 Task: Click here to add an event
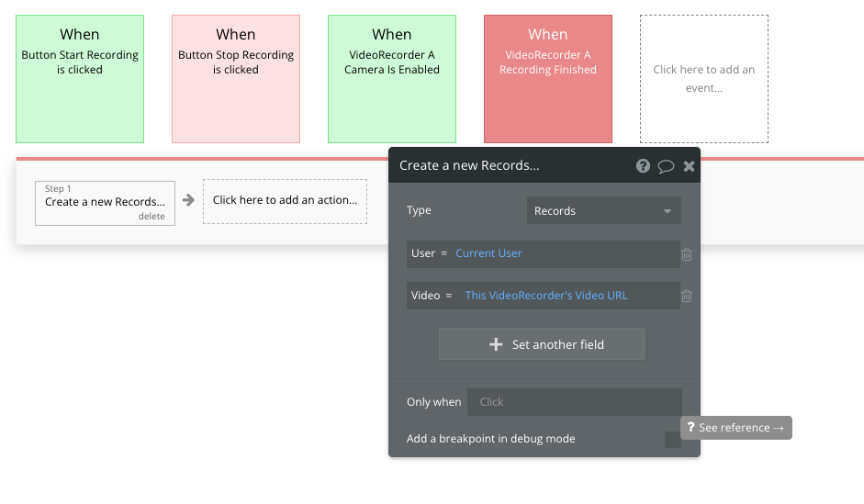click(x=704, y=79)
